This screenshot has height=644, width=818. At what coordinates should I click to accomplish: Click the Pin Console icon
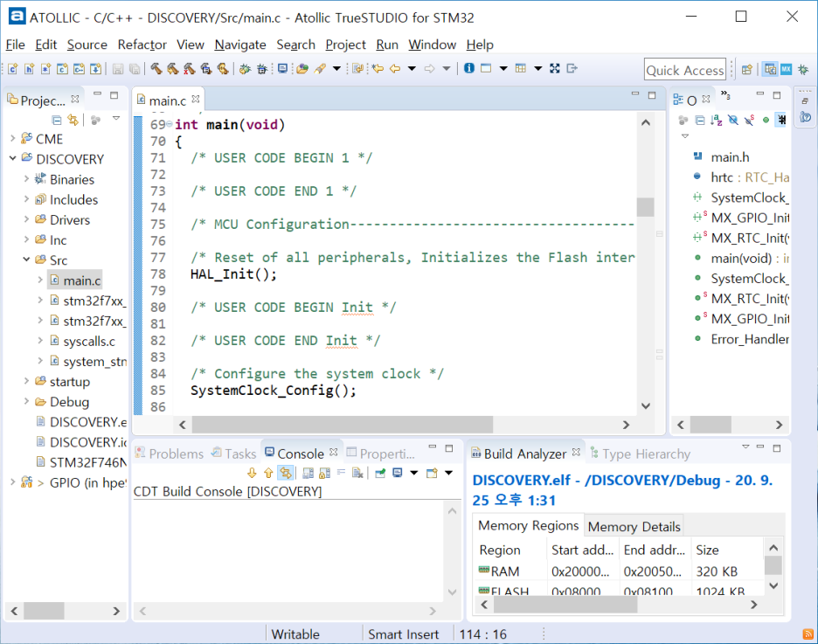click(x=380, y=473)
